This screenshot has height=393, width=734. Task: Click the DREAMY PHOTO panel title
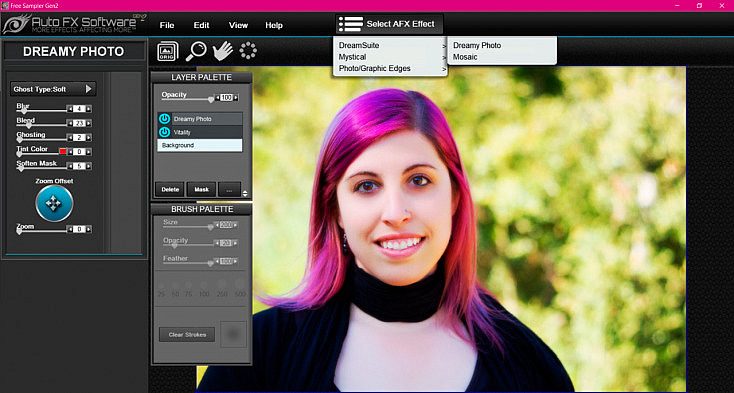(x=73, y=51)
